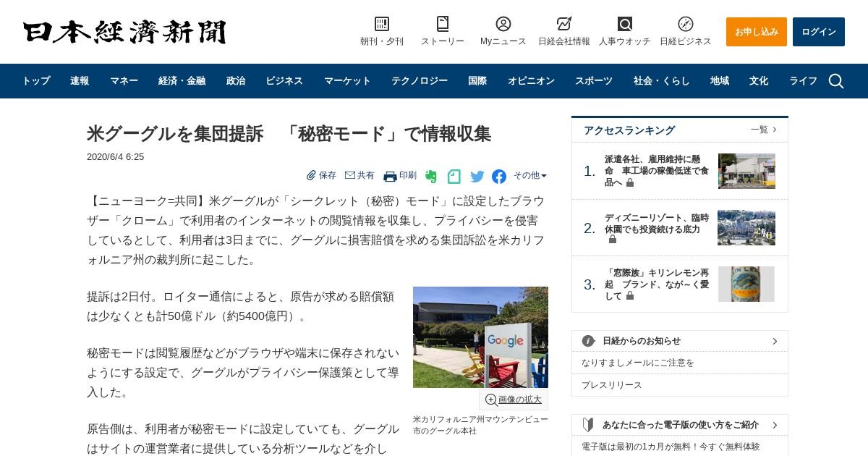Click the あなたに合った電子版の使い方 chevron
The image size is (868, 456).
point(775,425)
